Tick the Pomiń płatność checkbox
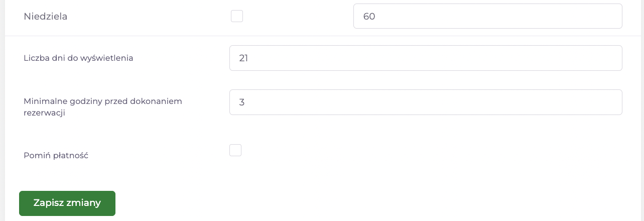 coord(235,150)
